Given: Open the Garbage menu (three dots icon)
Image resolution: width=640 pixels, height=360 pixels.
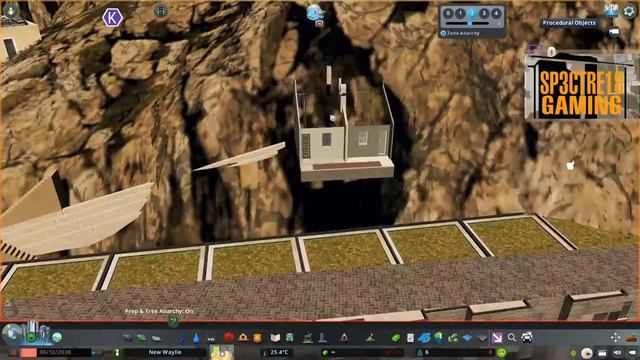Looking at the screenshot, I should pyautogui.click(x=211, y=338).
